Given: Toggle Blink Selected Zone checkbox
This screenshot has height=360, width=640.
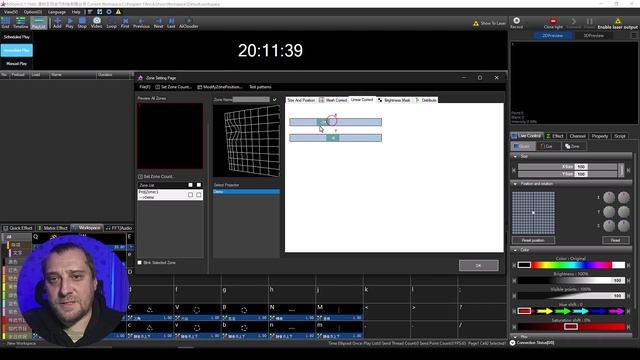Looking at the screenshot, I should (x=140, y=262).
